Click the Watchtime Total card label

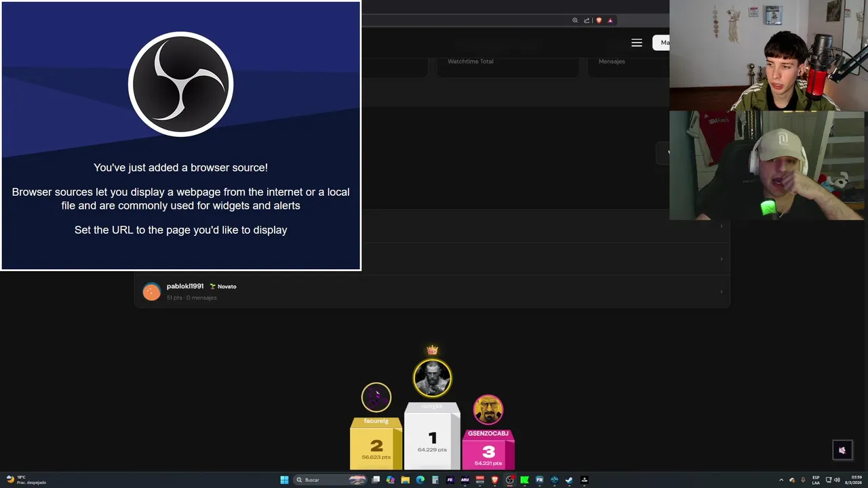tap(471, 61)
